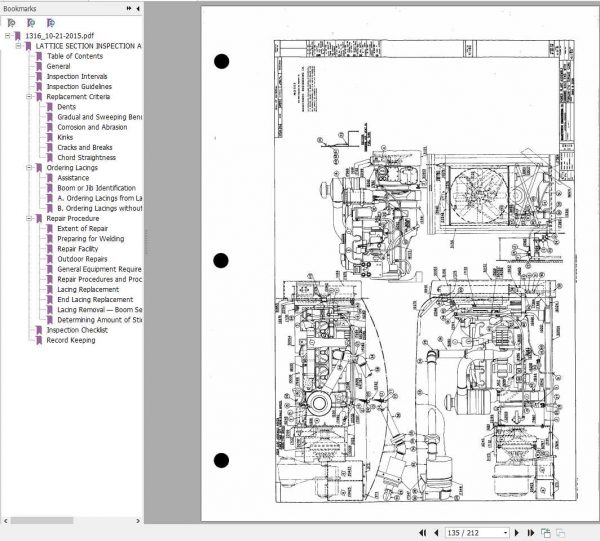Screen dimensions: 600x541
Task: Click the Bookmarks panel title
Action: point(20,8)
